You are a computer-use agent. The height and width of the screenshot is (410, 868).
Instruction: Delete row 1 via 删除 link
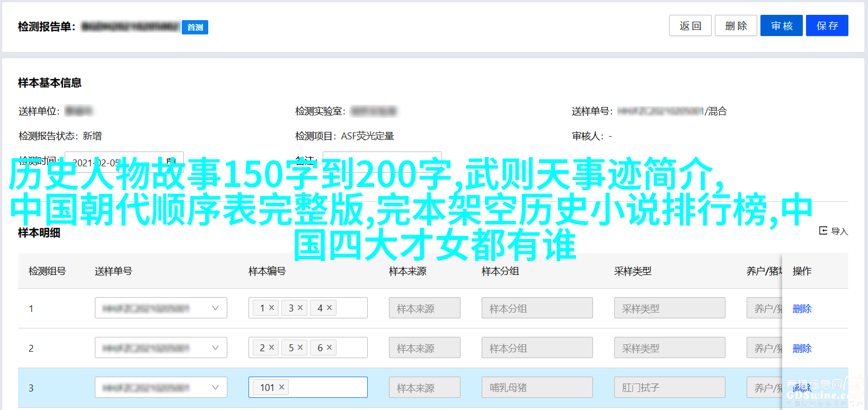point(802,308)
